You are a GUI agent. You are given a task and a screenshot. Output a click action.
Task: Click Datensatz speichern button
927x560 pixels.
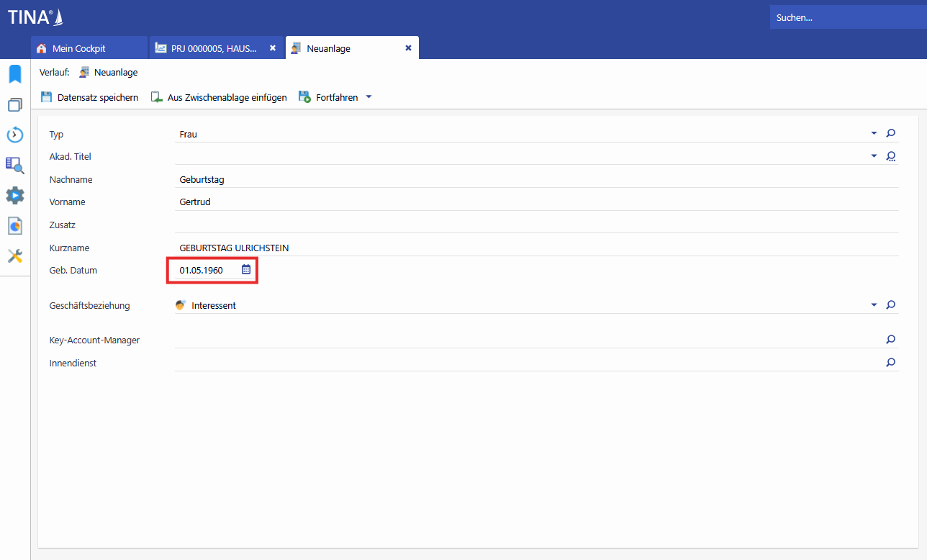click(90, 97)
